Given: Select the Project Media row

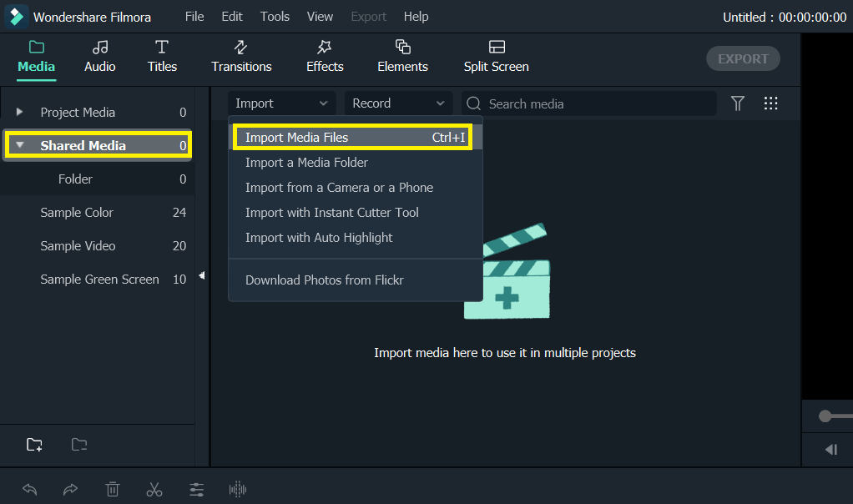Looking at the screenshot, I should tap(98, 112).
